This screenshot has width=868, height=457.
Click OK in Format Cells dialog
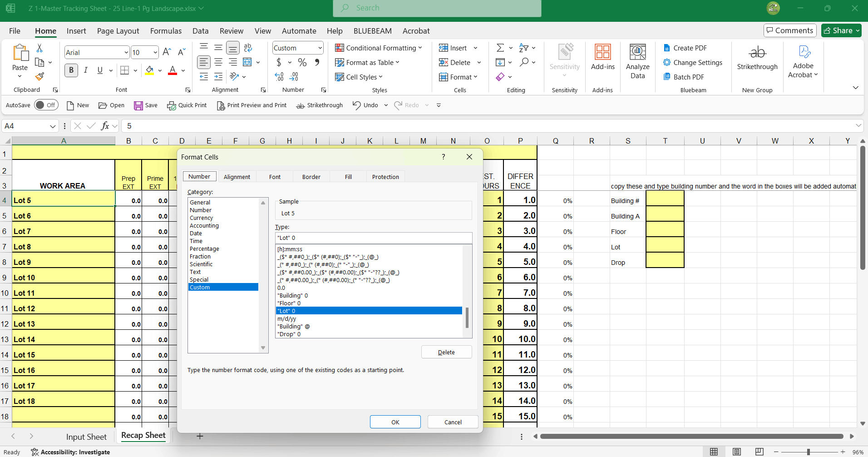[395, 422]
